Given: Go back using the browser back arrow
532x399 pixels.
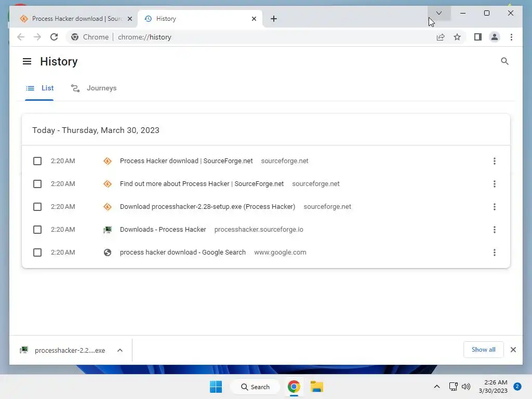Looking at the screenshot, I should [x=21, y=37].
